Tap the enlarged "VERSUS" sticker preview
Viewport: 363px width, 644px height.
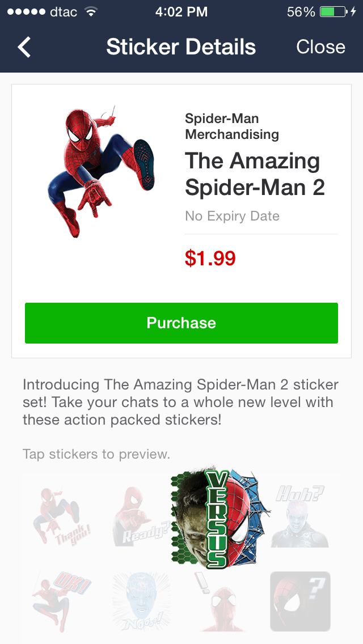(221, 517)
